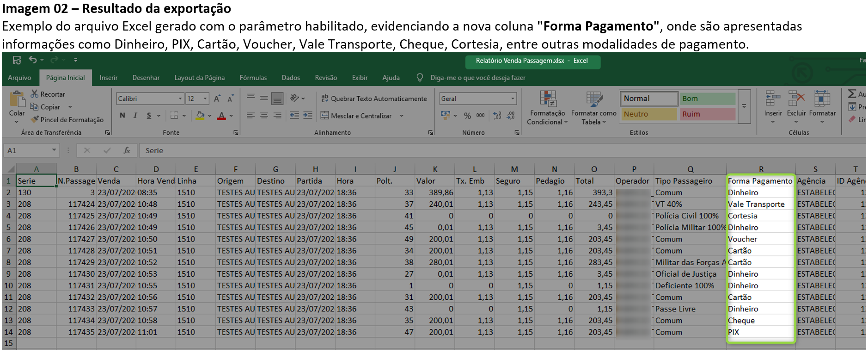Screen dimensions: 868x353
Task: Switch to the Dados tab
Action: click(291, 78)
